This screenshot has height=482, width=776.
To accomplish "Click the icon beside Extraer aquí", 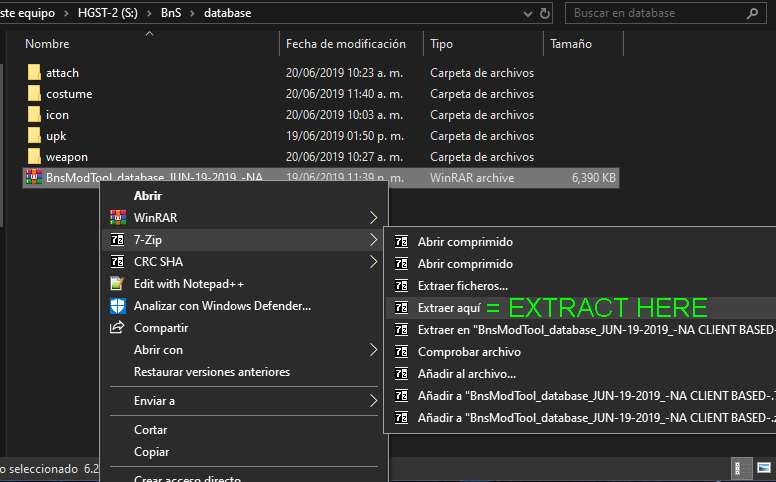I will tap(401, 308).
